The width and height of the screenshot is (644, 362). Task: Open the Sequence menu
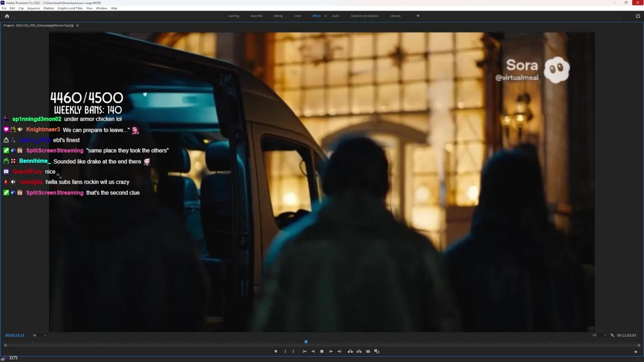34,8
